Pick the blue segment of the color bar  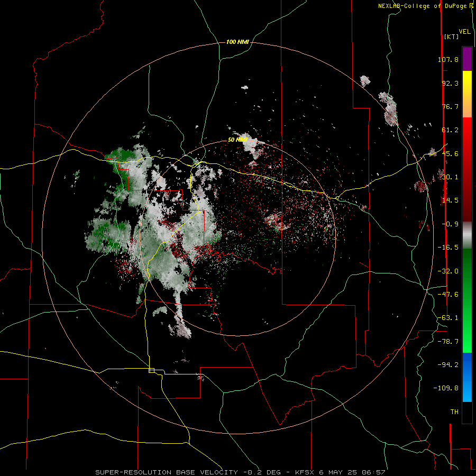click(467, 377)
